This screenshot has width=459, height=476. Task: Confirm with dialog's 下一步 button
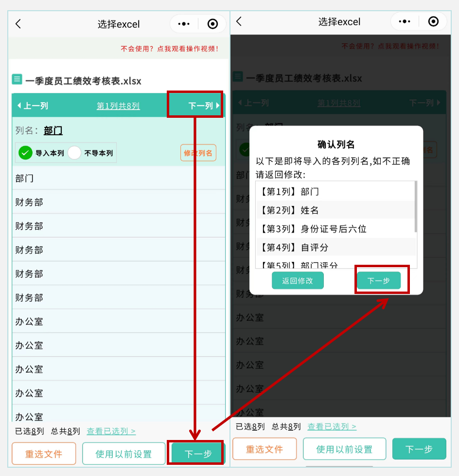click(x=379, y=280)
